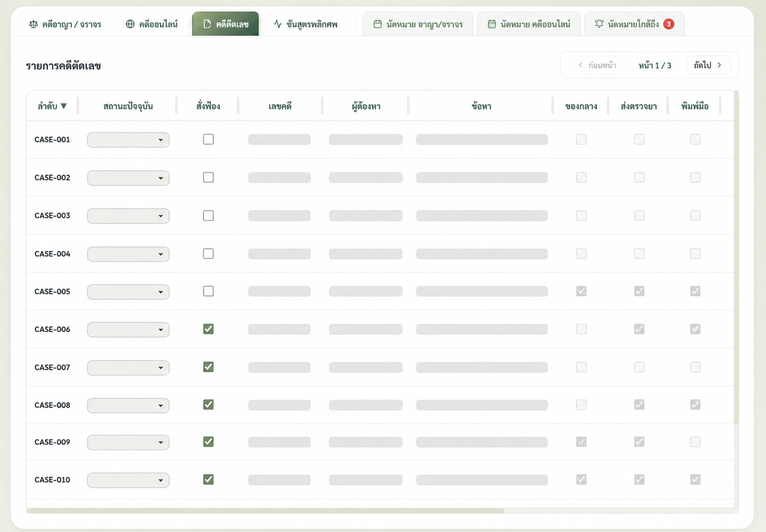Click the สั่งฟ้อง column header
Image resolution: width=766 pixels, height=532 pixels.
coord(208,106)
